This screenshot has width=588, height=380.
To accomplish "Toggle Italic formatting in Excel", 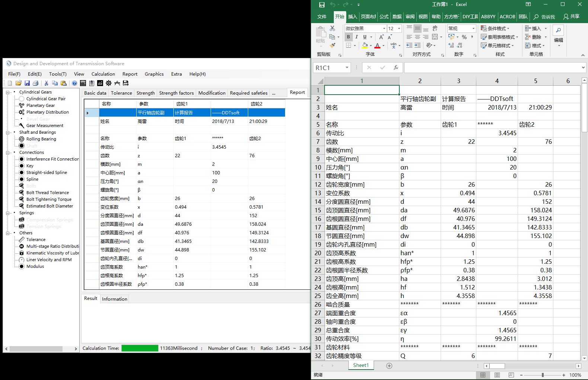I will click(357, 37).
